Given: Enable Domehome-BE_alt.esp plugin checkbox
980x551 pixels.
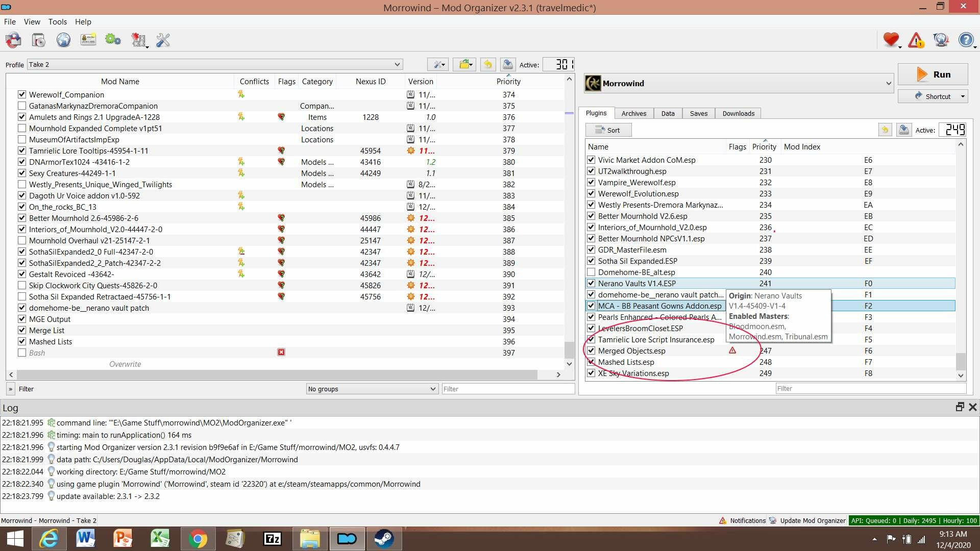Looking at the screenshot, I should coord(591,272).
